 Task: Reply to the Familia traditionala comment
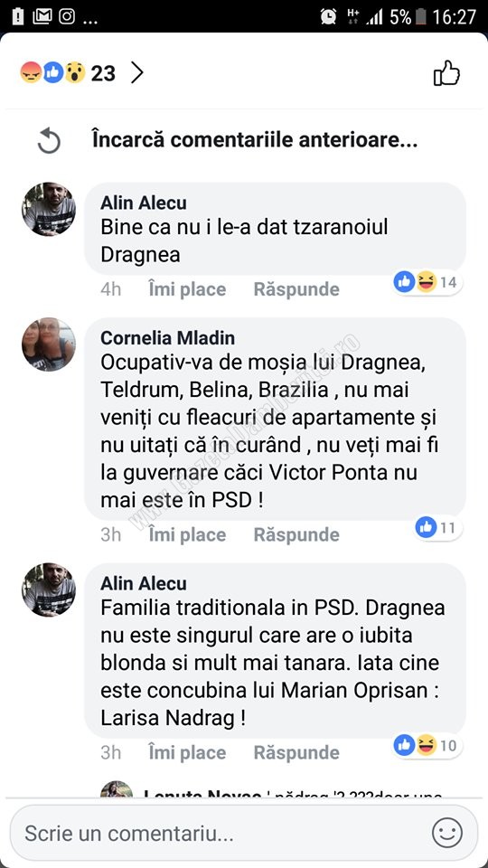tap(296, 753)
